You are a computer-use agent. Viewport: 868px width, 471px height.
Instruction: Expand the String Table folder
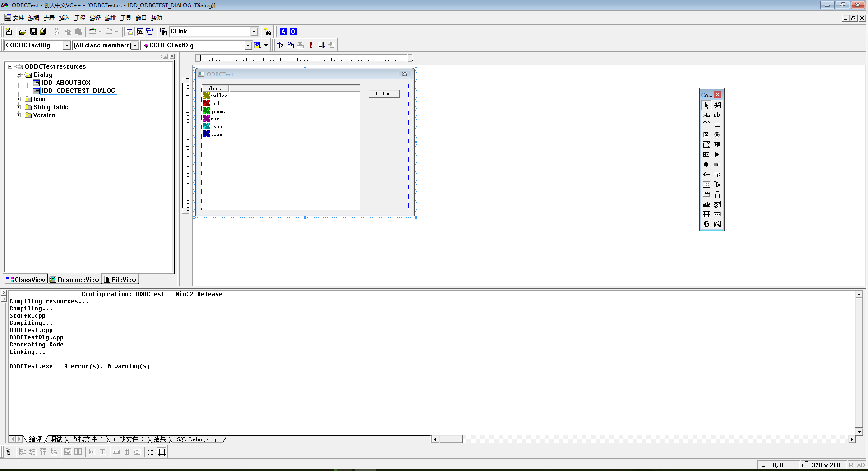[x=19, y=107]
